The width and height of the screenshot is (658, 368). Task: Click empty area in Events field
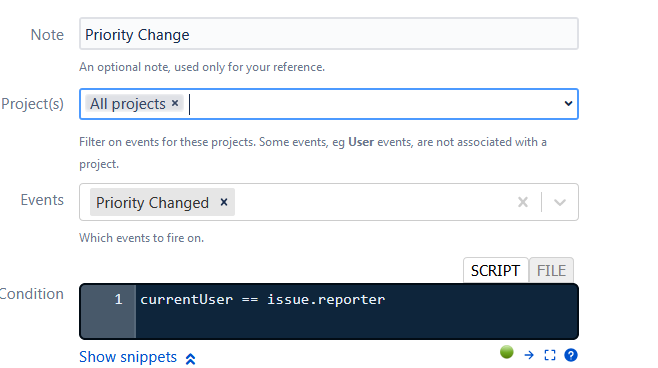coord(373,202)
